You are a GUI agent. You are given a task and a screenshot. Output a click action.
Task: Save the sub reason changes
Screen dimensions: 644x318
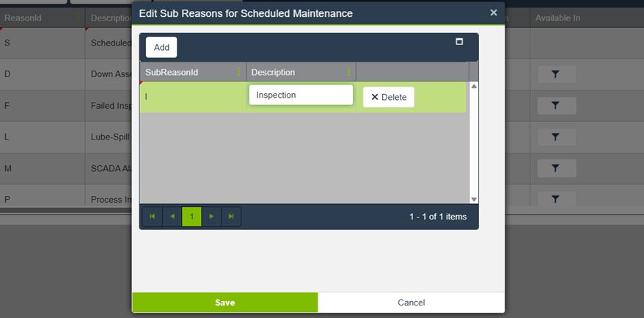(224, 303)
